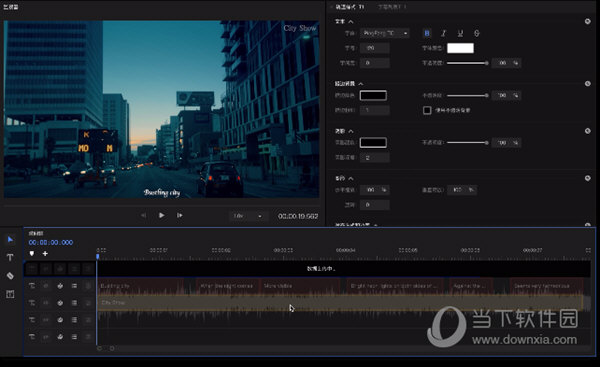Select the razor cut tool
600x367 pixels.
point(10,276)
